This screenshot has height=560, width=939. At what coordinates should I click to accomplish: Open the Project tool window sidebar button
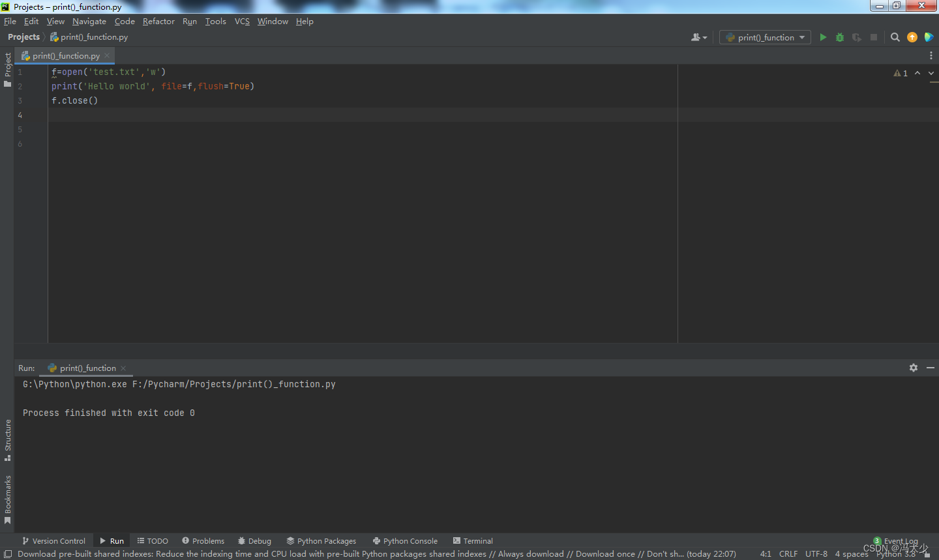pos(7,69)
